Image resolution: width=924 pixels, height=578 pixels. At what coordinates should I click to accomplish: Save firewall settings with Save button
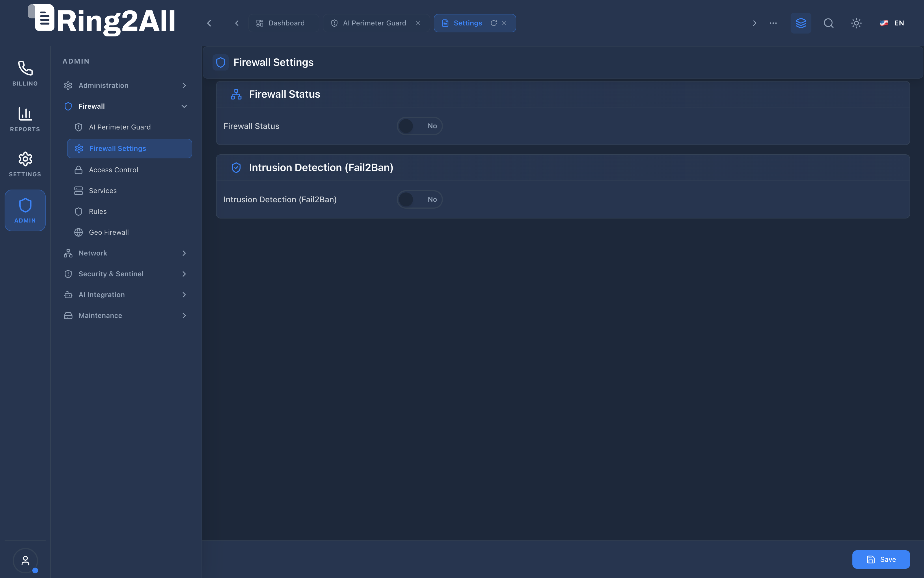881,559
